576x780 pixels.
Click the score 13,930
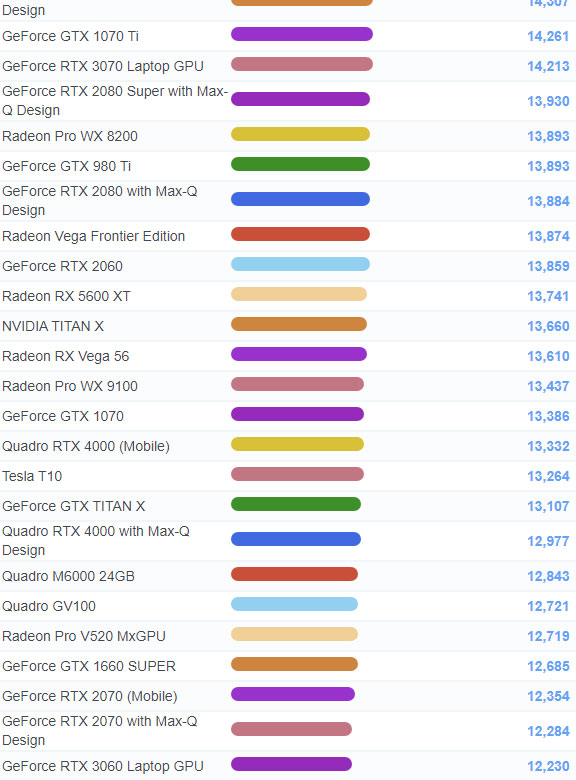point(548,101)
